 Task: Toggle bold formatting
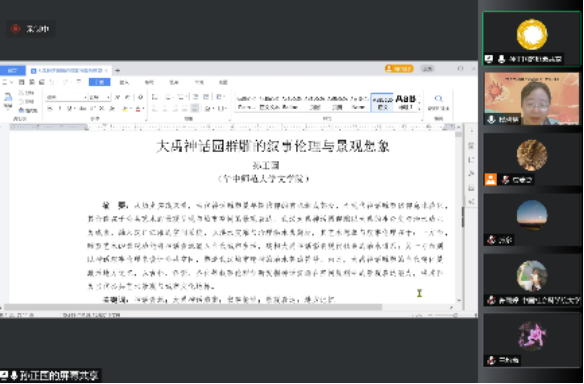tap(50, 109)
